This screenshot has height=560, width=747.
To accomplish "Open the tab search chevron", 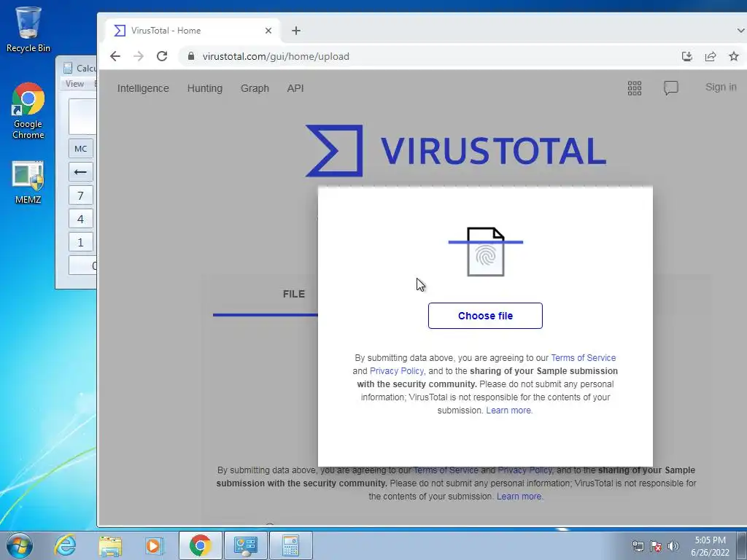I will click(741, 31).
